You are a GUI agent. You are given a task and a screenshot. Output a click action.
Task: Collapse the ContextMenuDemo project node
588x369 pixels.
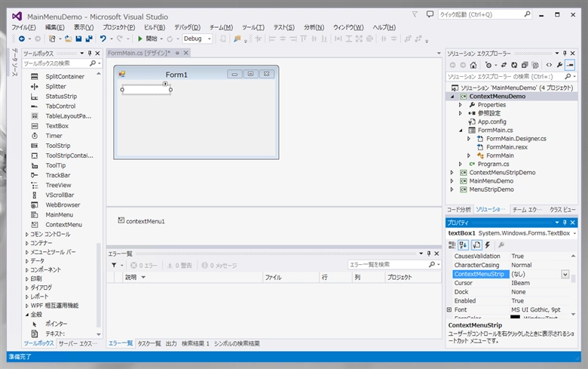[x=452, y=97]
